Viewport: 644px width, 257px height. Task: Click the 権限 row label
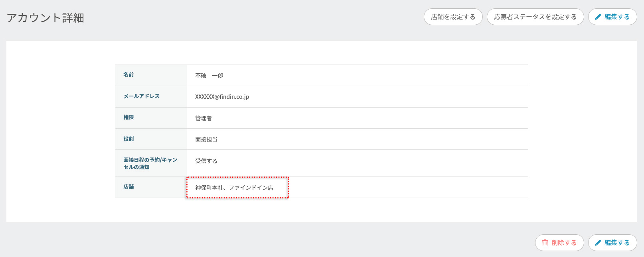tap(128, 118)
